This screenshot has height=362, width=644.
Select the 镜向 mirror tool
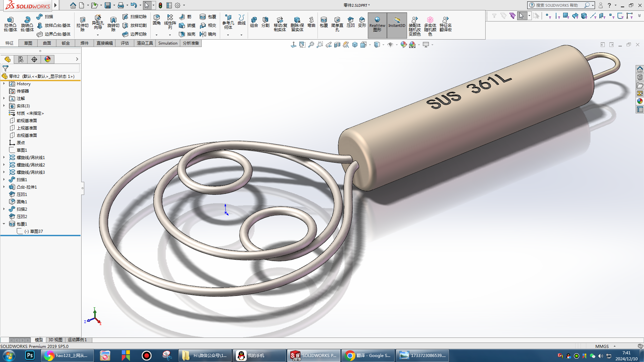(208, 34)
